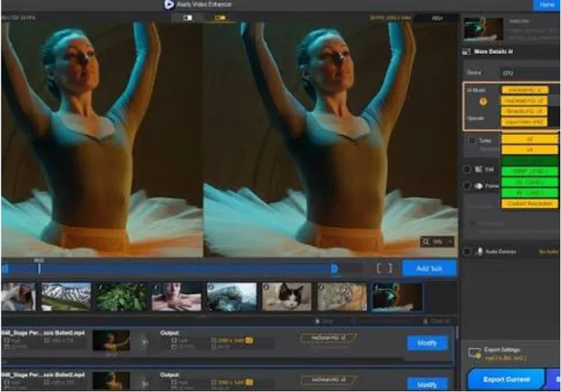Select the 4K (UHD) upscale option
The image size is (561, 392).
(529, 193)
